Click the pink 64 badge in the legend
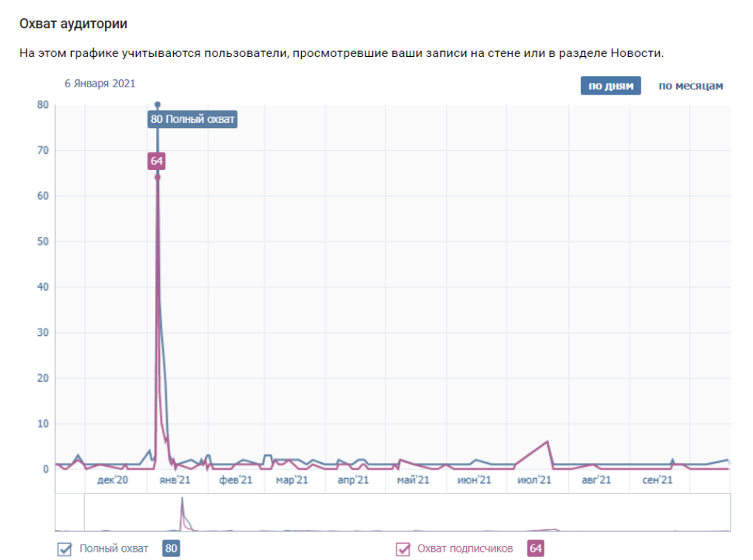Viewport: 753px width, 560px height. click(536, 549)
